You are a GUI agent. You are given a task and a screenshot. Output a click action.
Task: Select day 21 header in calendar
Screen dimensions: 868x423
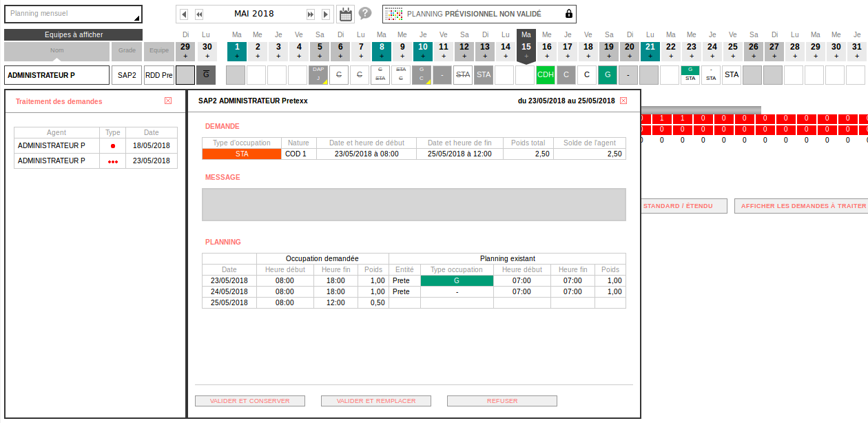tap(650, 50)
